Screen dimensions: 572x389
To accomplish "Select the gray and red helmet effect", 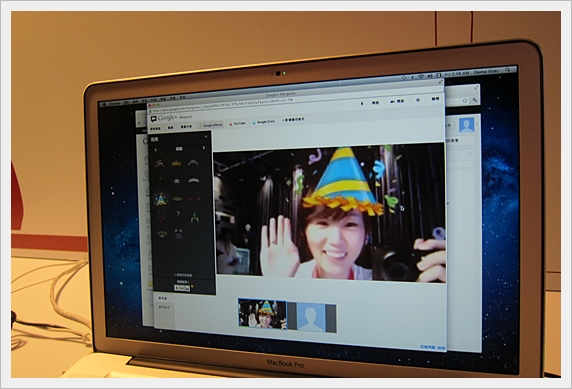I will (x=177, y=181).
